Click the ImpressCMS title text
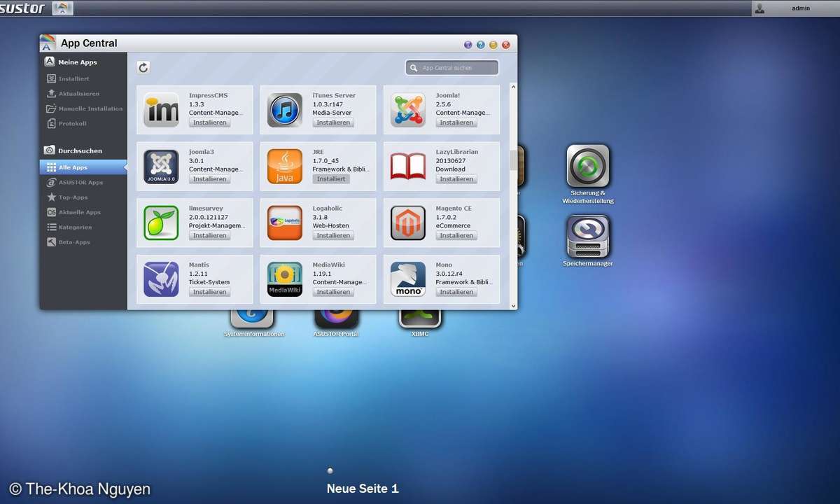Screen dimensions: 840x504 tap(208, 95)
